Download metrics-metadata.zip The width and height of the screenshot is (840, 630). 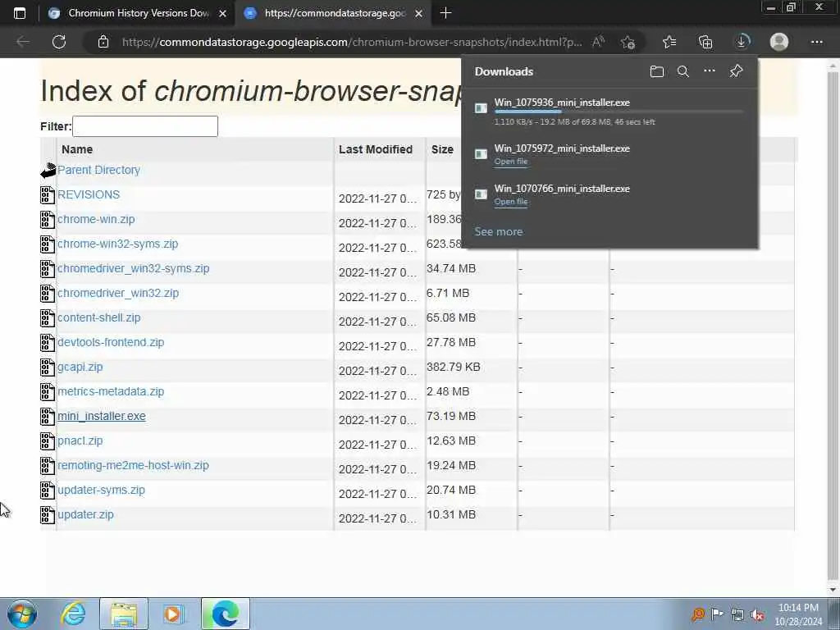111,391
